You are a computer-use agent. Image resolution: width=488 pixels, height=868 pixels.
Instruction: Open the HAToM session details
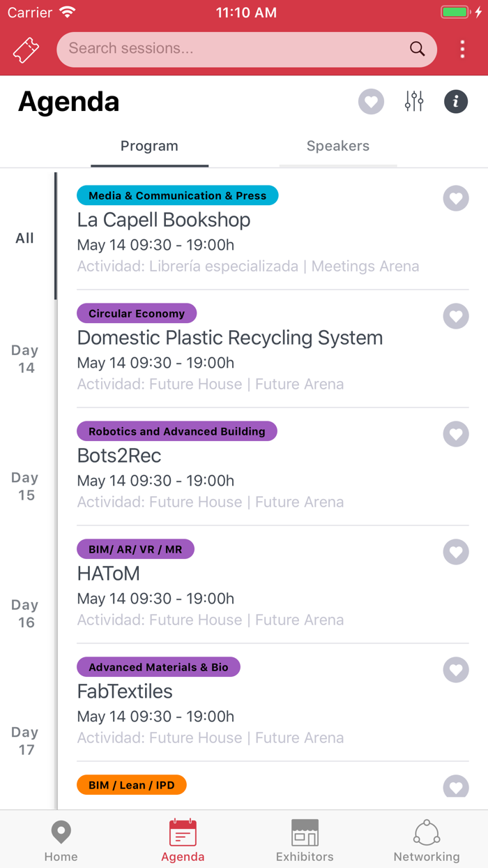pos(108,574)
